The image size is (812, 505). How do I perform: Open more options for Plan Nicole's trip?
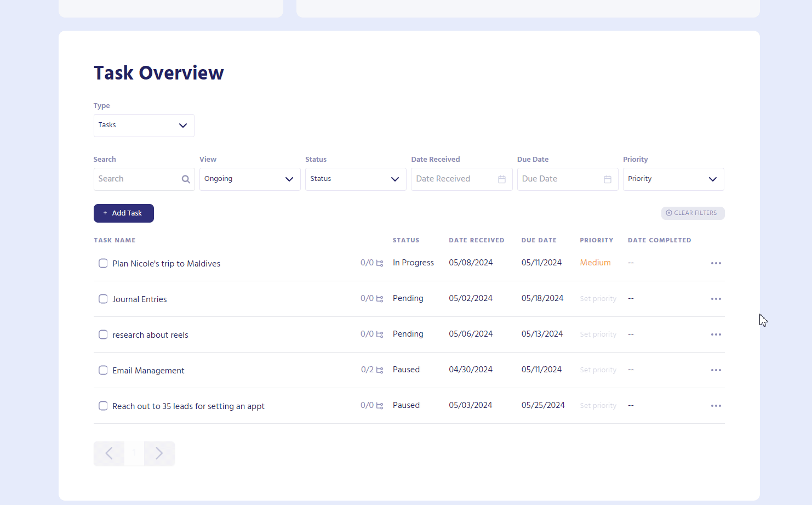point(716,263)
